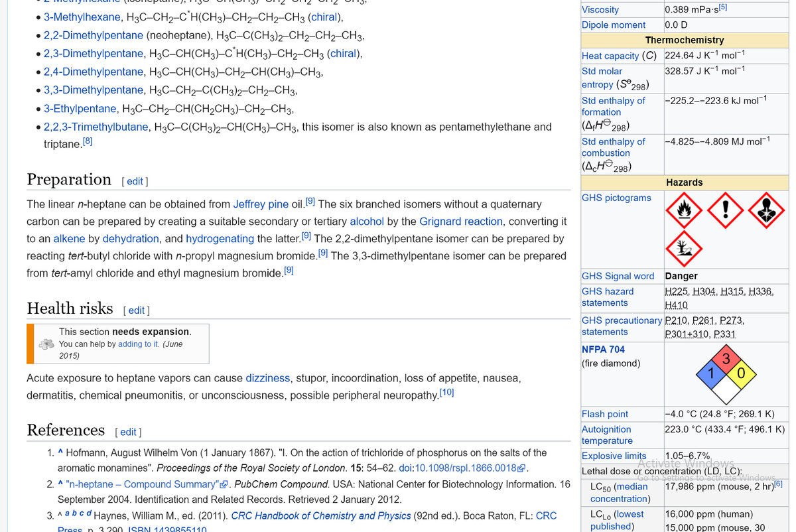Click the red flammability 3 diamond
This screenshot has height=532, width=796.
(726, 359)
